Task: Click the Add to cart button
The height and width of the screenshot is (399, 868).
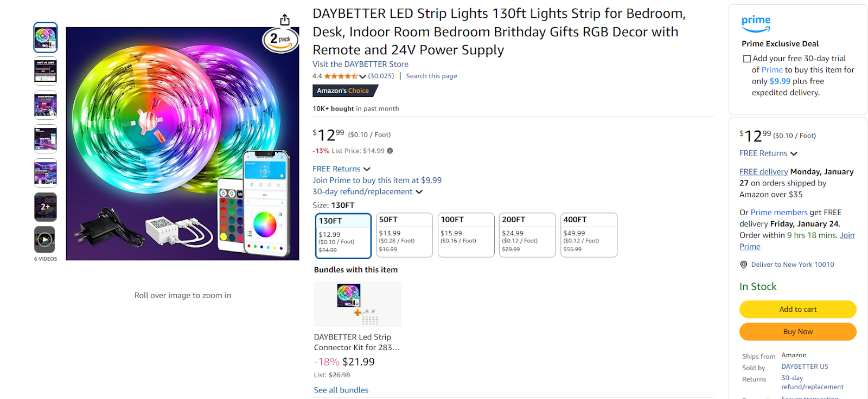Action: (797, 309)
